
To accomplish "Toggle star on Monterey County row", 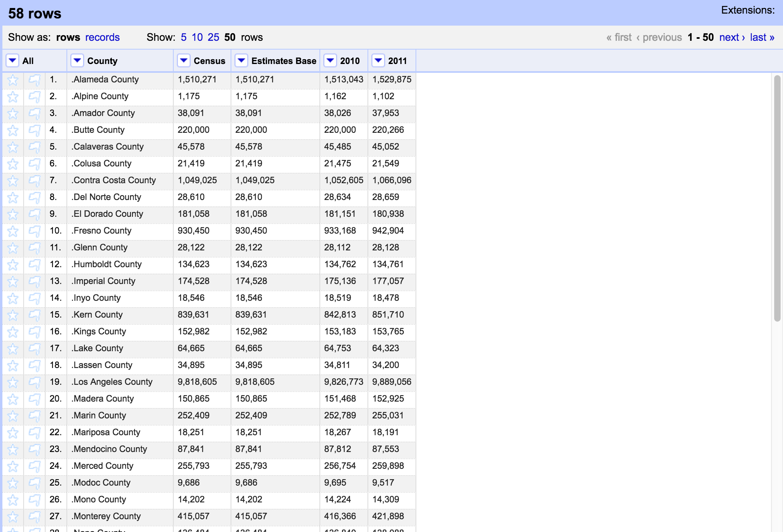I will [13, 517].
